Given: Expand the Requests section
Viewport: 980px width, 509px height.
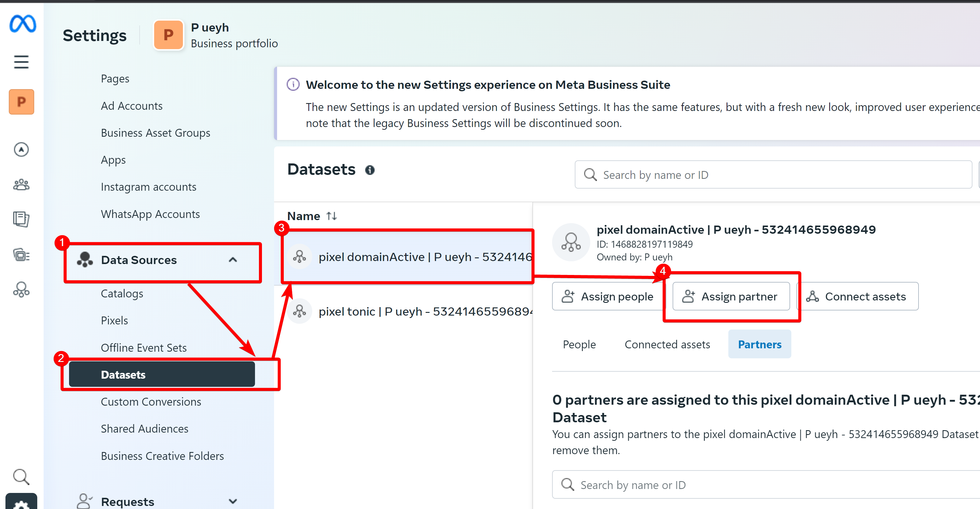Looking at the screenshot, I should click(x=233, y=501).
